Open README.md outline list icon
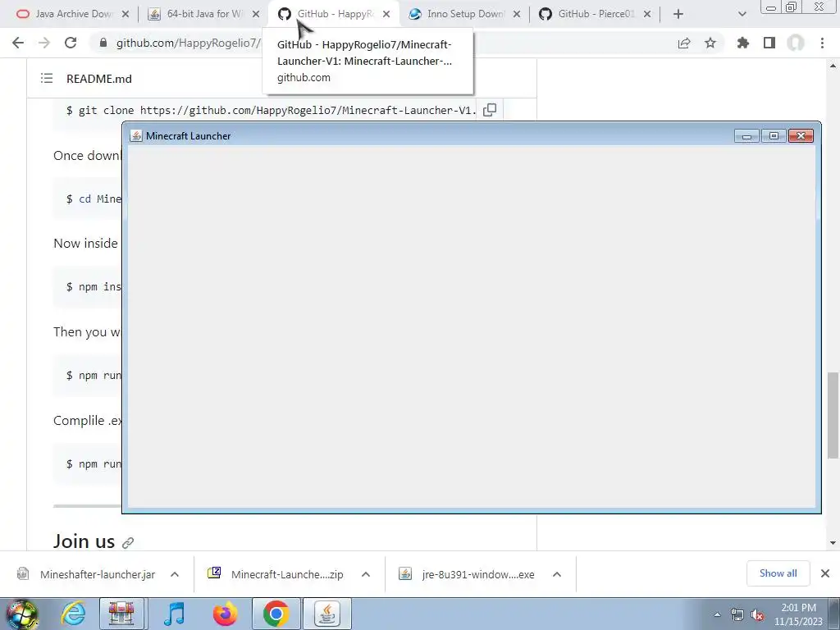 tap(47, 79)
